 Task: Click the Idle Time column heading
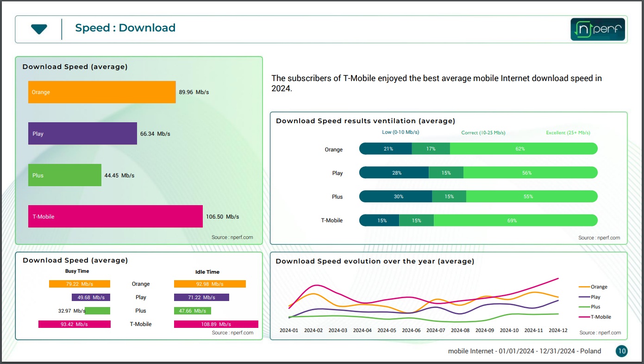pyautogui.click(x=207, y=272)
